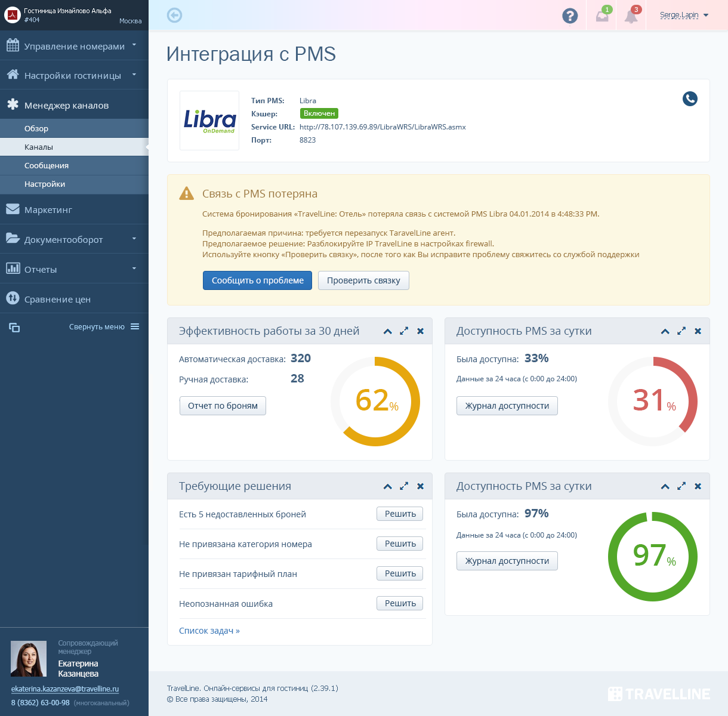Open the Маркетинг menu item
728x716 pixels.
(74, 209)
